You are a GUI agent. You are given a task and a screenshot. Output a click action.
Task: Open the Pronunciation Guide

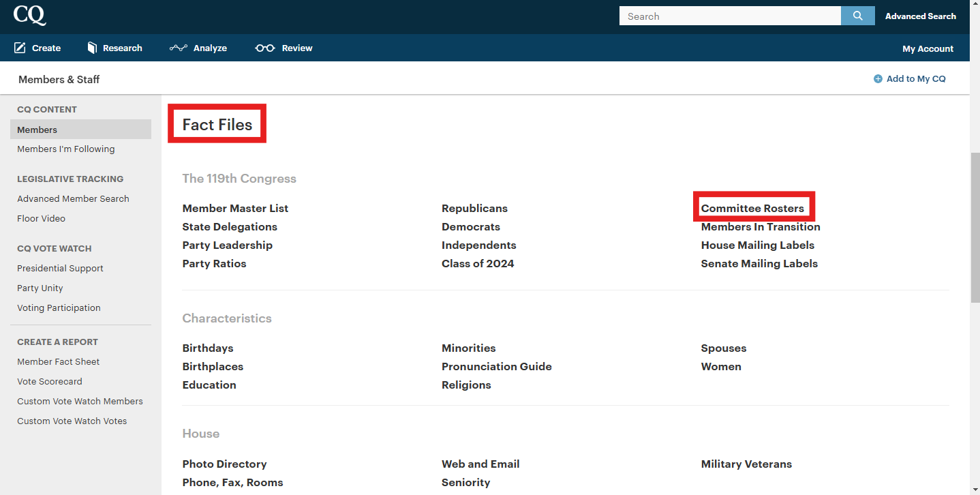click(497, 366)
